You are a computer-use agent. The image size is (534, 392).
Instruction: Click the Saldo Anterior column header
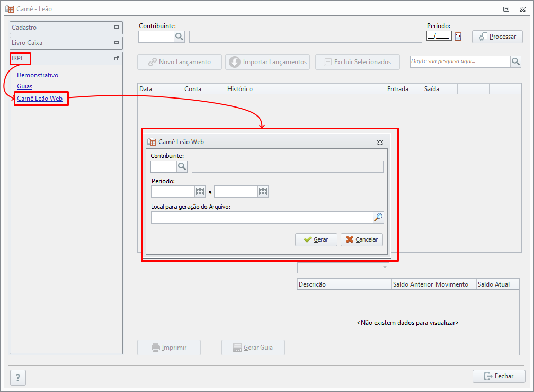tap(413, 284)
